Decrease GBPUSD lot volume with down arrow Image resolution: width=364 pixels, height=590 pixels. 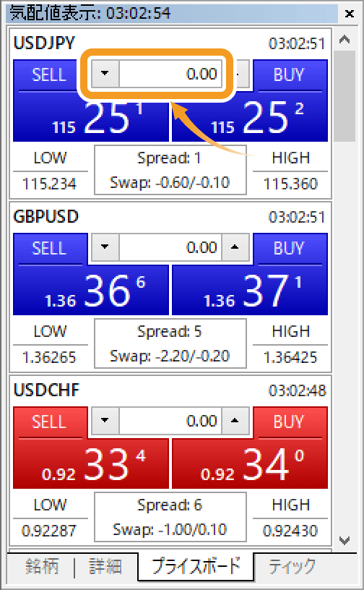105,247
